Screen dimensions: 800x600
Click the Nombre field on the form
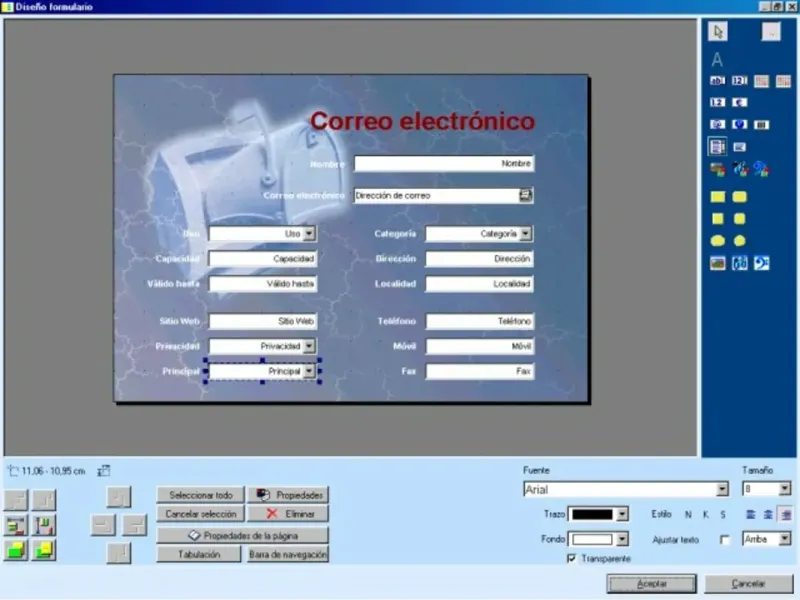pos(444,163)
